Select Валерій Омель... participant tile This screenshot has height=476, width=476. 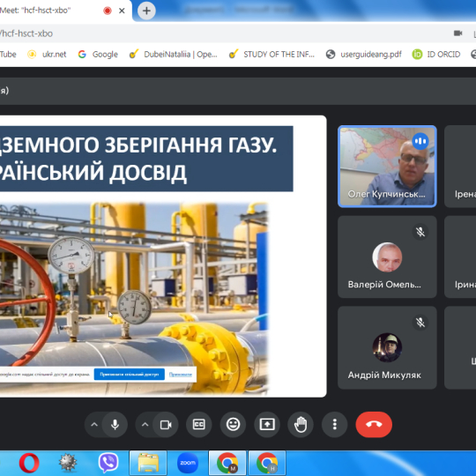click(x=387, y=257)
